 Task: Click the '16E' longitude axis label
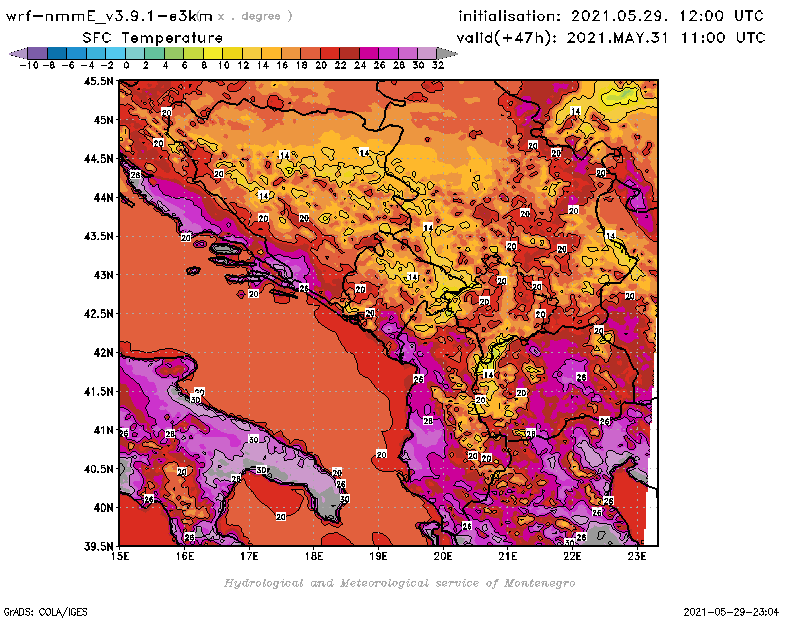tap(185, 556)
